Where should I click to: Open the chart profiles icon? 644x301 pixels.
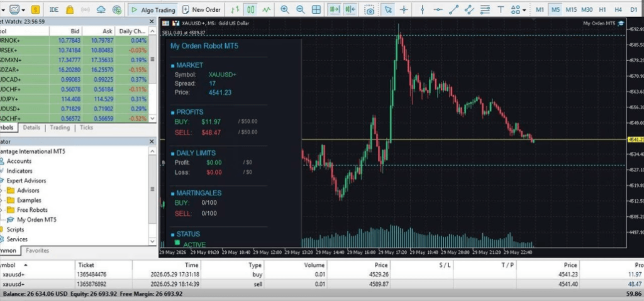click(x=15, y=9)
